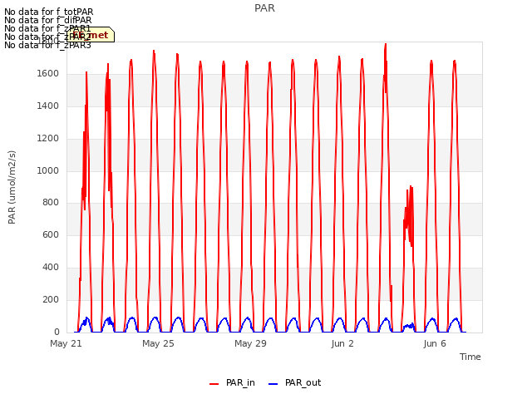Click the May 25 x-axis label
This screenshot has width=532, height=399.
click(158, 343)
